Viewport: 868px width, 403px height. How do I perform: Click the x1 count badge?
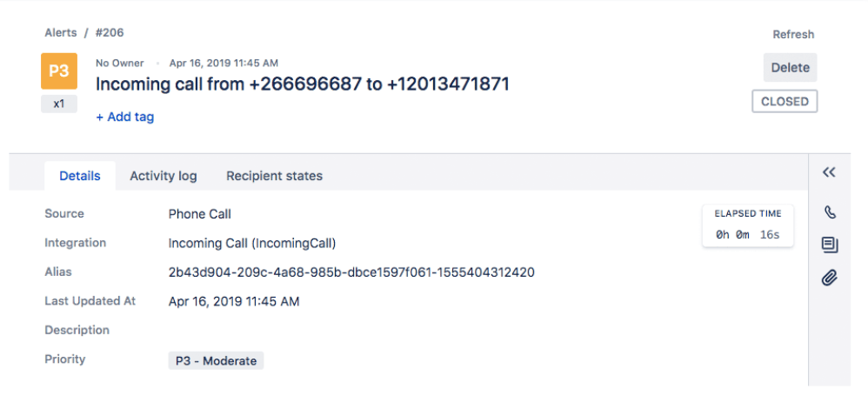pyautogui.click(x=58, y=104)
